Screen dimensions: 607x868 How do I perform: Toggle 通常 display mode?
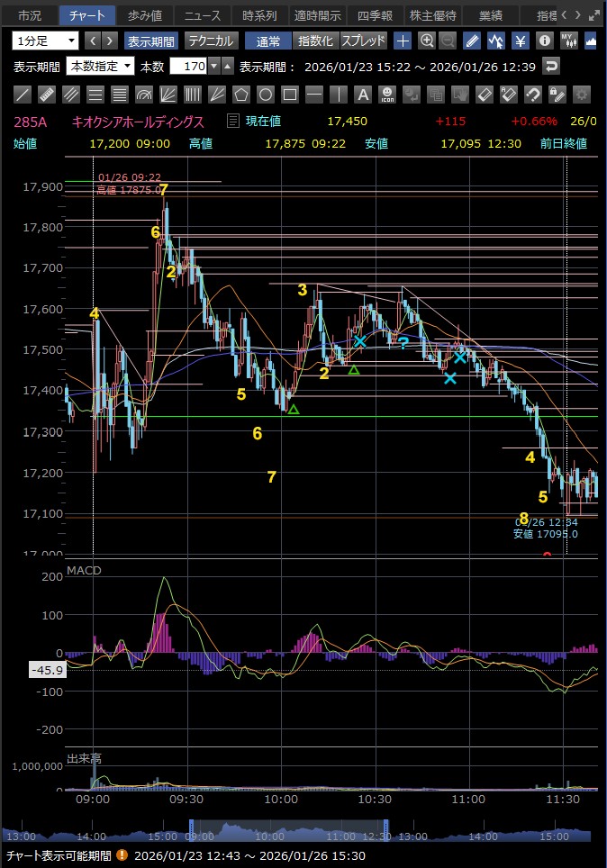(x=267, y=41)
